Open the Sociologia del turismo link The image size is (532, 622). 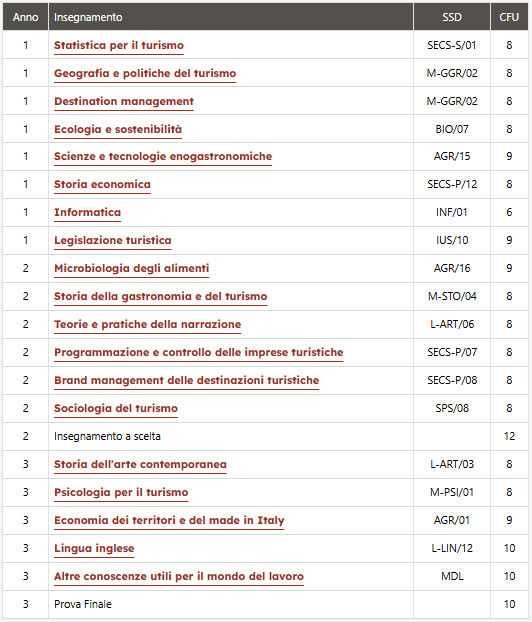[x=116, y=408]
